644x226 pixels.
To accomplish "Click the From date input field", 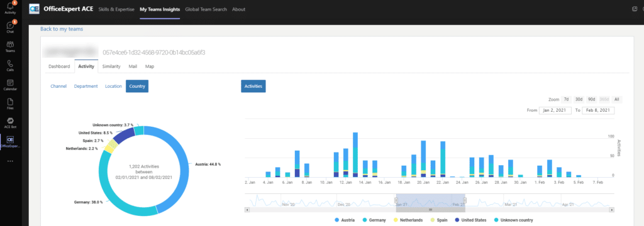I will pos(555,110).
